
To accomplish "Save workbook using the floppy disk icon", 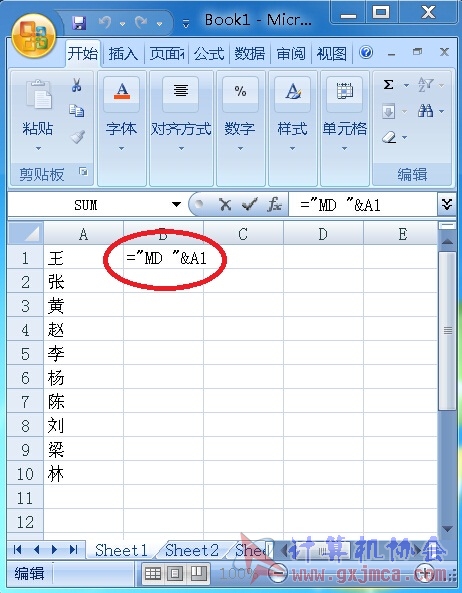I will coord(79,23).
